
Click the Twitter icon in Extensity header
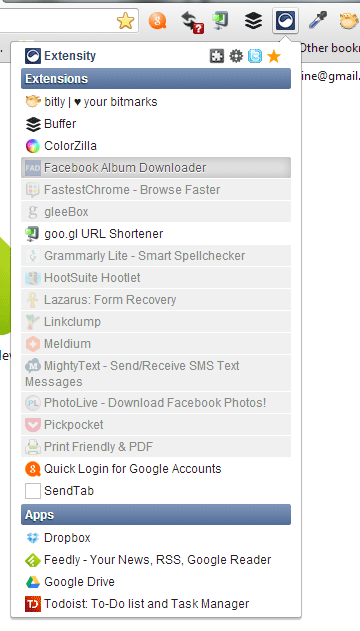point(255,56)
